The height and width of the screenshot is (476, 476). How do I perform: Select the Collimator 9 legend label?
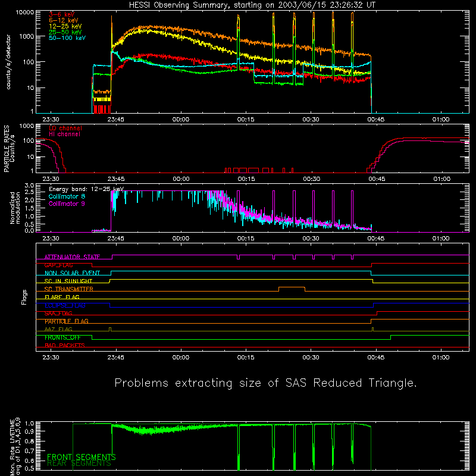coord(67,203)
